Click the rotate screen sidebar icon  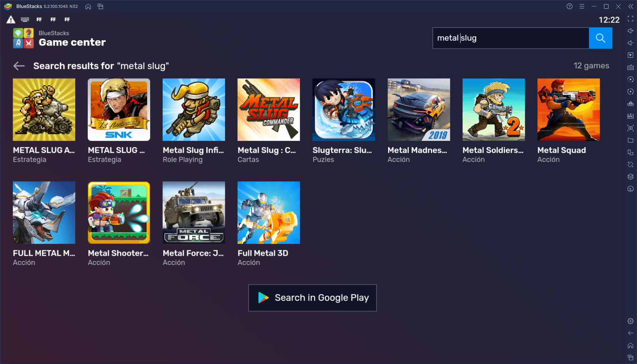[631, 152]
